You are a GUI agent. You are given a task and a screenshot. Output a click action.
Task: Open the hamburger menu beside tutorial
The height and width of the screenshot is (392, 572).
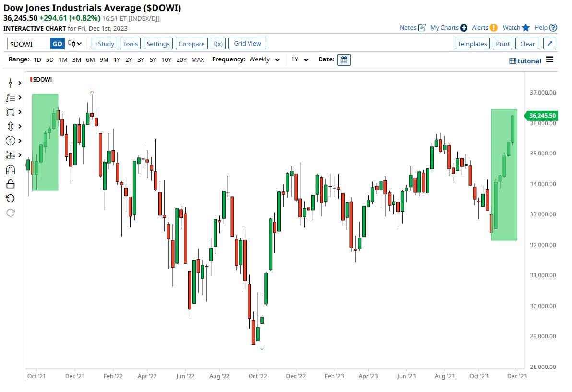[x=549, y=60]
